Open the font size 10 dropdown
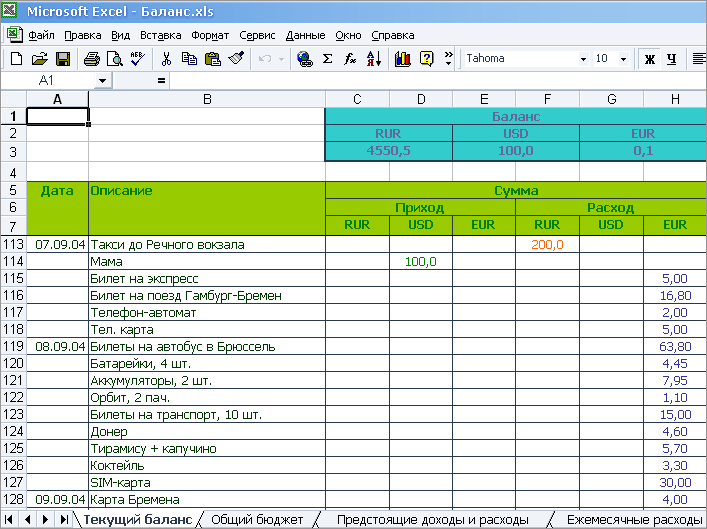 click(x=623, y=59)
